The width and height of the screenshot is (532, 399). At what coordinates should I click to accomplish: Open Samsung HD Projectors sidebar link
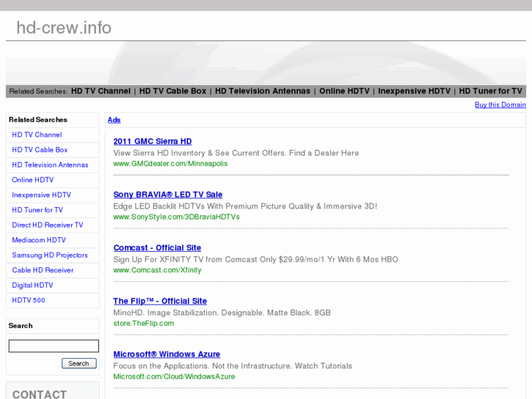(50, 255)
